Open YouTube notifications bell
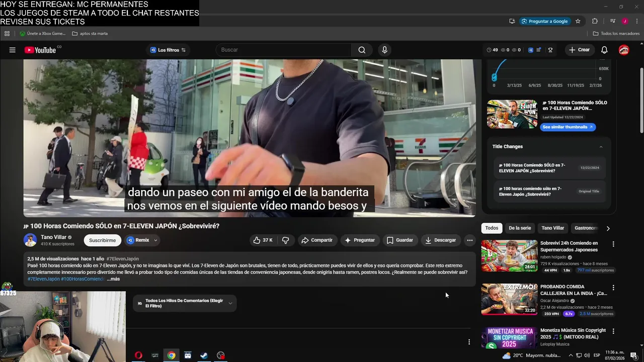This screenshot has width=644, height=362. pyautogui.click(x=604, y=50)
